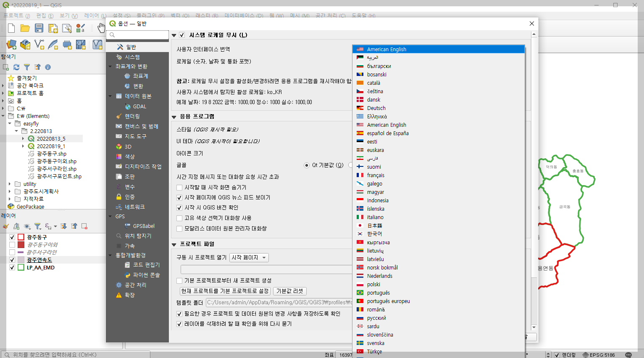The image size is (644, 358).
Task: Choose 한국어 in the language dropdown
Action: [439, 234]
